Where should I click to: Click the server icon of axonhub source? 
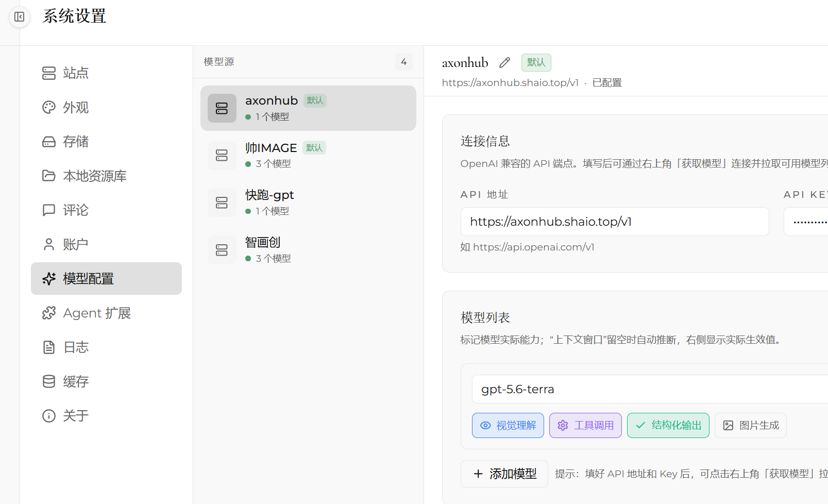[222, 108]
